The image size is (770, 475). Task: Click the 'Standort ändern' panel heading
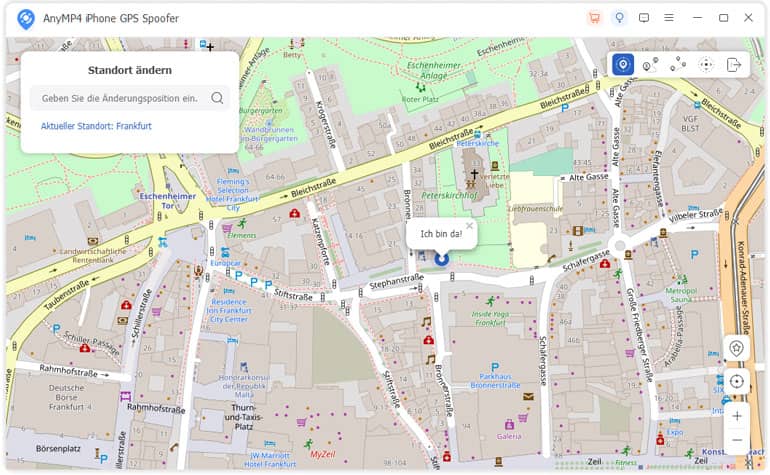tap(130, 70)
